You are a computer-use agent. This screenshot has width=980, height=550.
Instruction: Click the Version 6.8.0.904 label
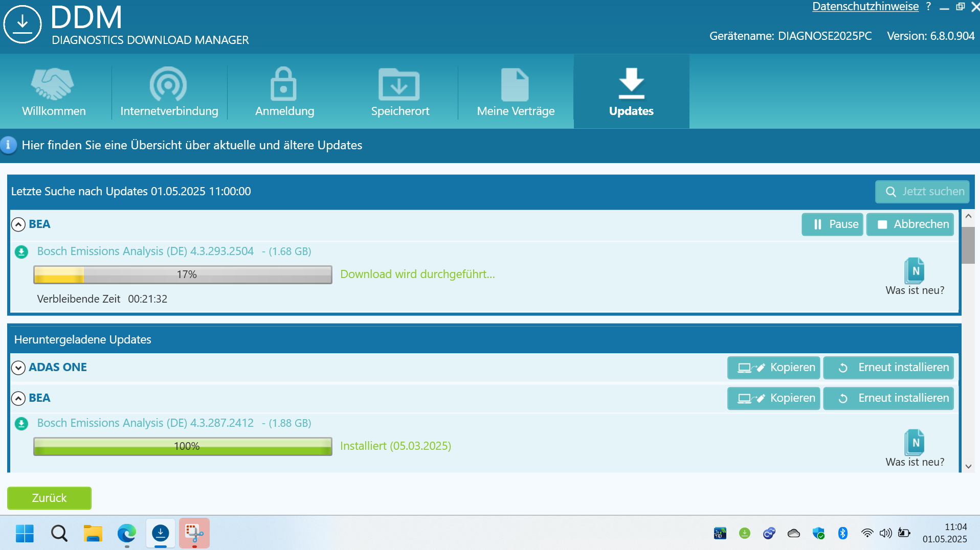930,36
